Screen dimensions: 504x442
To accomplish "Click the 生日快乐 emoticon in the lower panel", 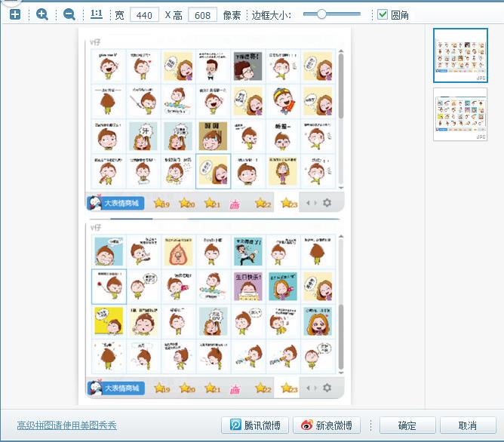I will (248, 287).
